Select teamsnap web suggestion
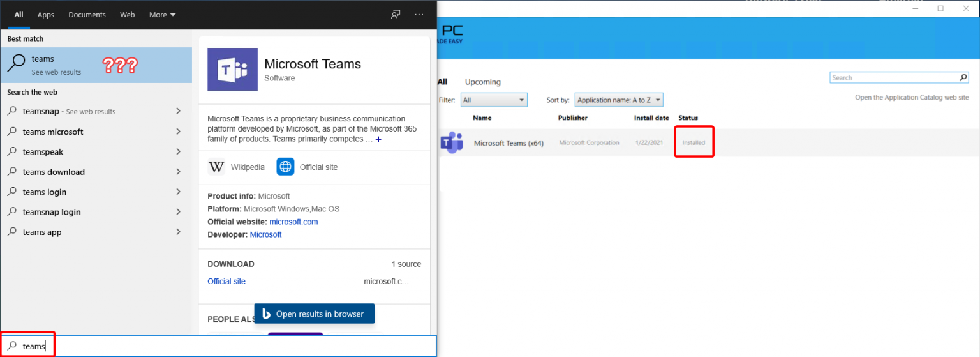Viewport: 980px width, 357px height. [96, 111]
